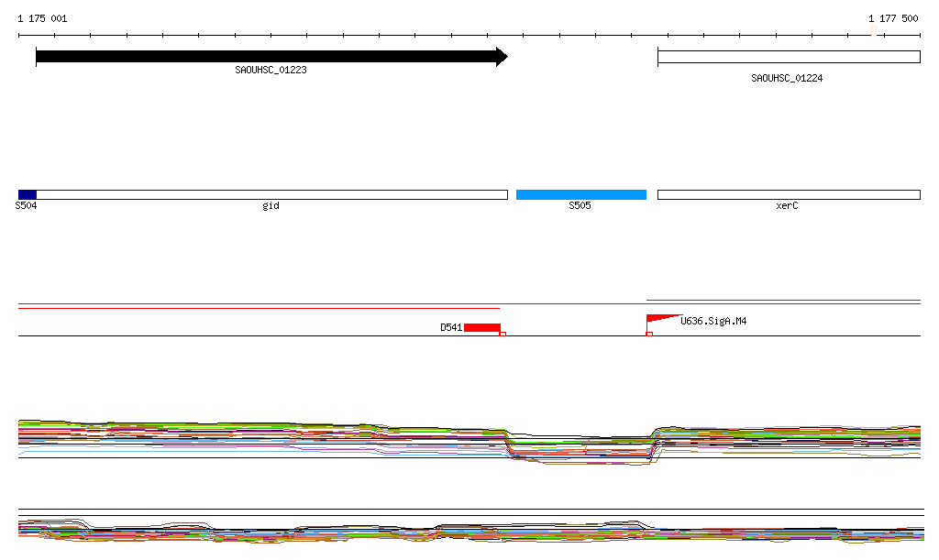Select the gid gene box
Viewport: 939px width, 560px height.
pyautogui.click(x=271, y=194)
